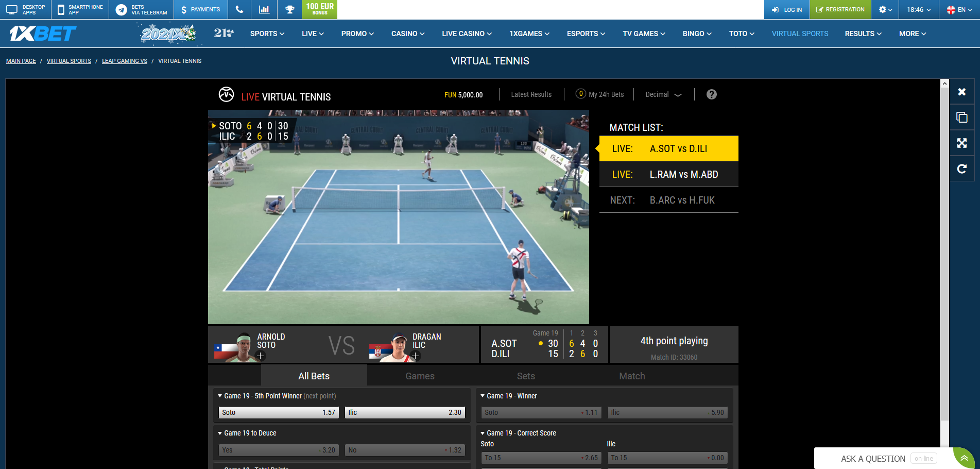Open the 18:46 time zone dropdown
Image resolution: width=980 pixels, height=469 pixels.
[919, 10]
